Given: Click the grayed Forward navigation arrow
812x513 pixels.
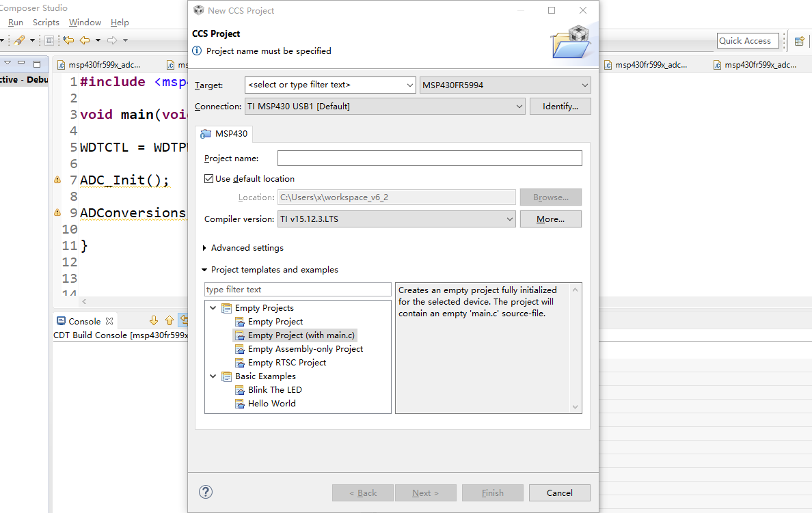Looking at the screenshot, I should 112,40.
